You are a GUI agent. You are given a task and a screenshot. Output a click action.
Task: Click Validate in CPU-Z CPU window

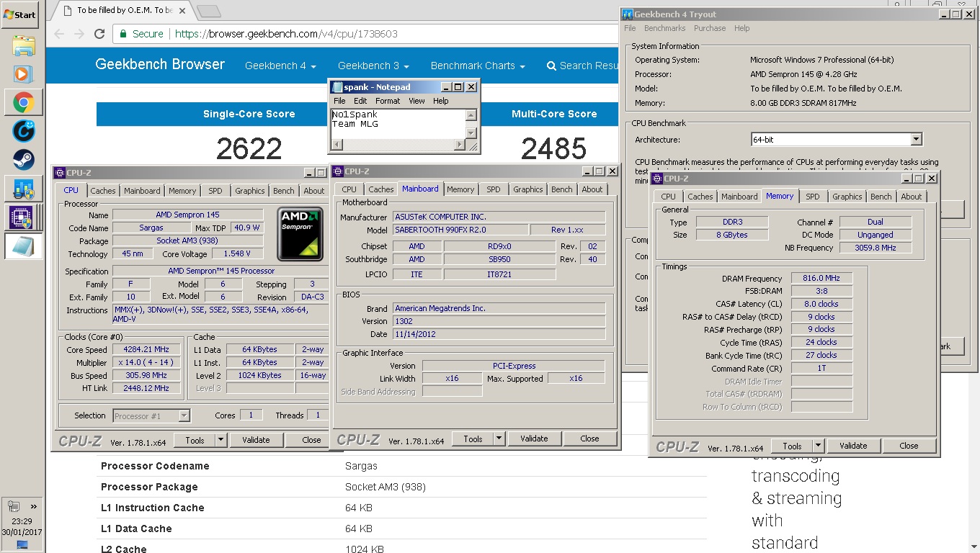(256, 440)
